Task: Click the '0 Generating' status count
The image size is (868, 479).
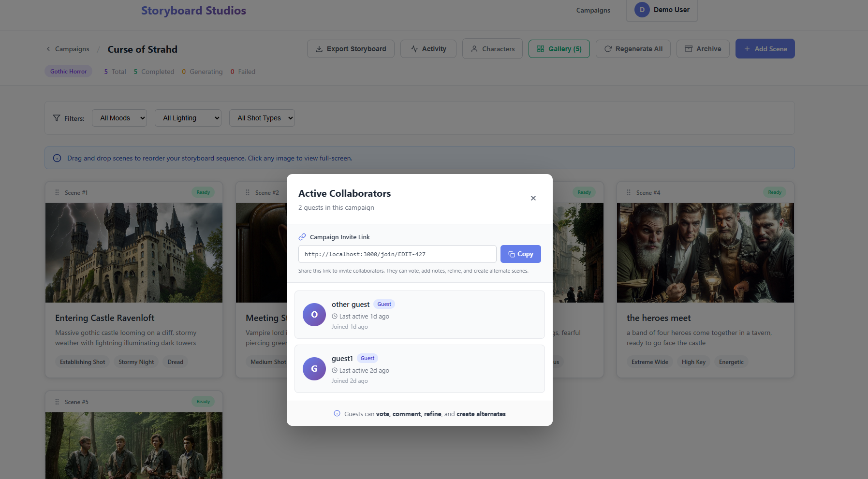Action: pyautogui.click(x=202, y=72)
